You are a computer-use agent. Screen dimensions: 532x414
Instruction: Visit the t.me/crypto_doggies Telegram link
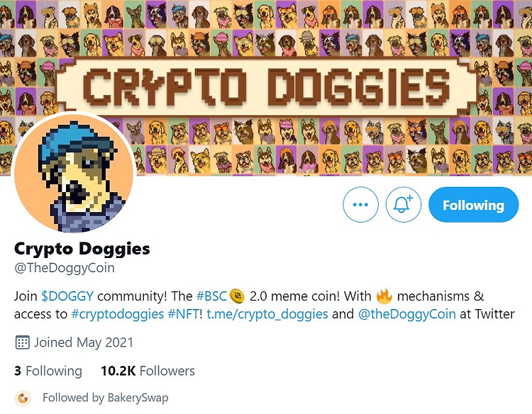[267, 313]
